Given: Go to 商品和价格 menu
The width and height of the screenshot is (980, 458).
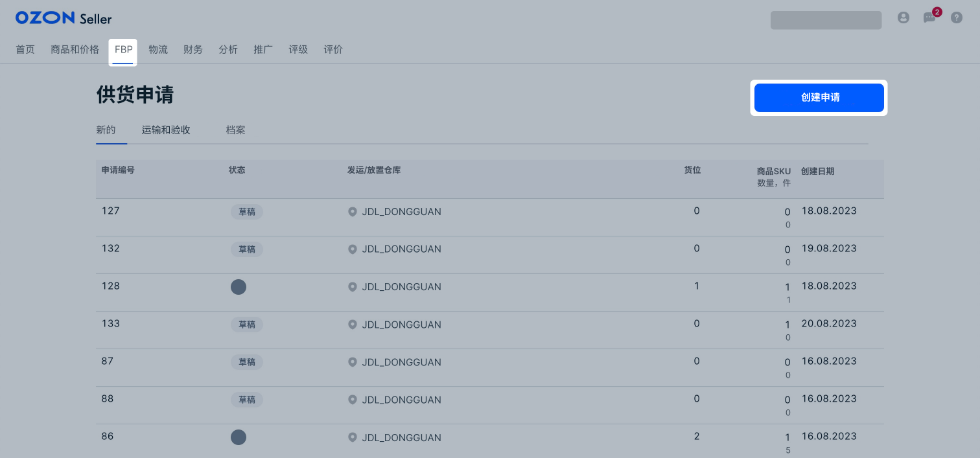Looking at the screenshot, I should click(x=75, y=50).
